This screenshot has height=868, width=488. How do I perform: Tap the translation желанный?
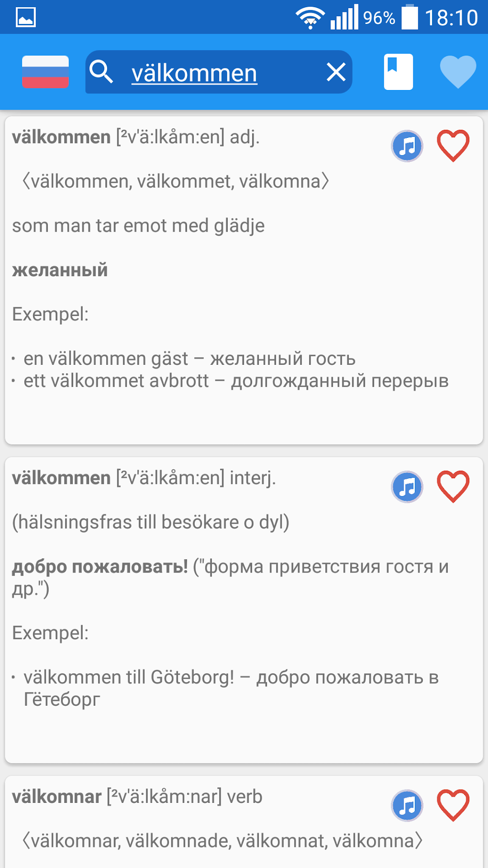click(60, 270)
